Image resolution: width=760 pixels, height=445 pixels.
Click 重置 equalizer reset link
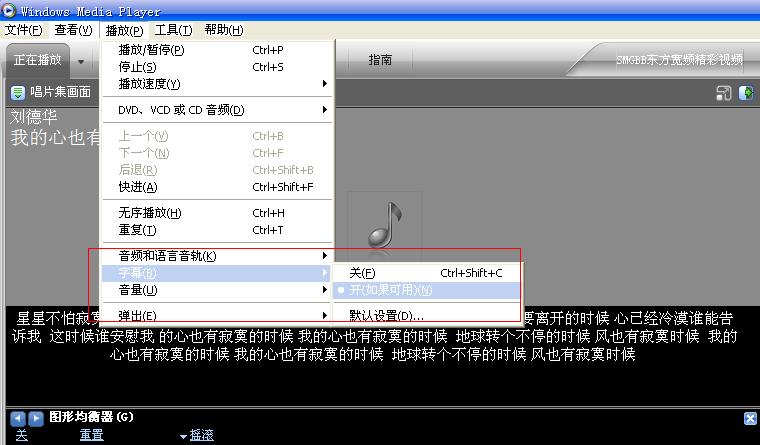(92, 435)
